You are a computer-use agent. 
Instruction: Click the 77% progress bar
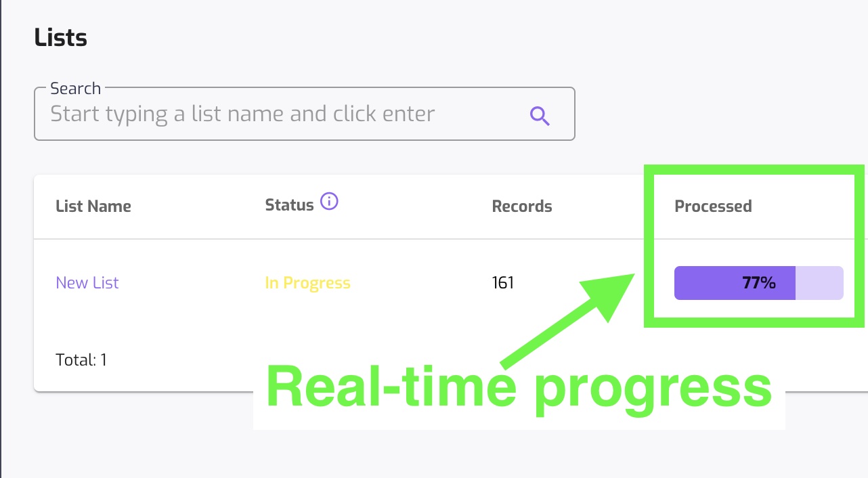coord(758,282)
